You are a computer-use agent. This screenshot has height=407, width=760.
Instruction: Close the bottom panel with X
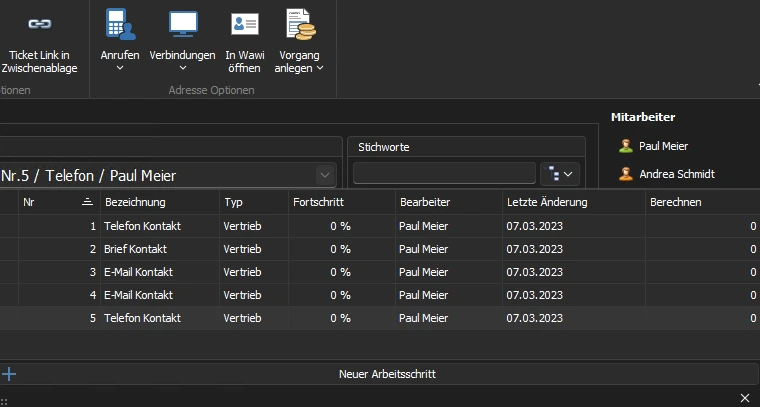745,398
